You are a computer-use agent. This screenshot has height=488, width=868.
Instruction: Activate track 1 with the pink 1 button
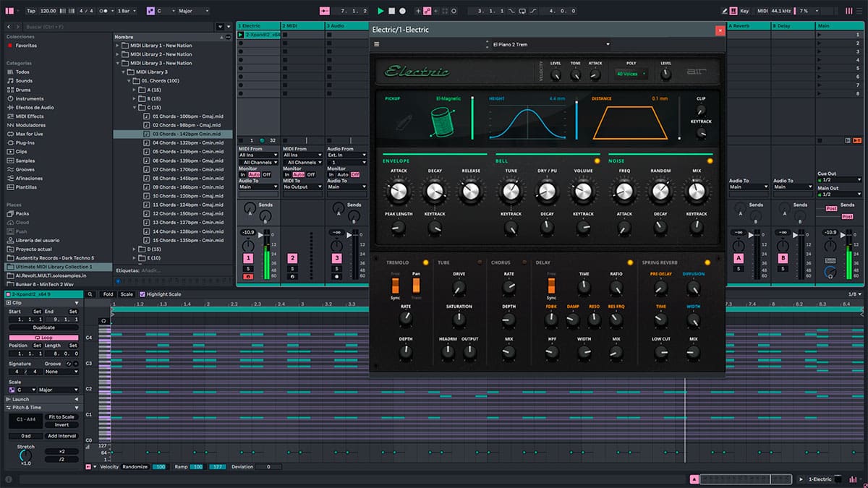(248, 258)
